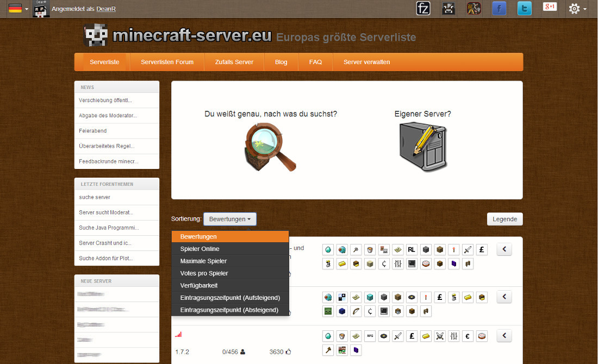Open the settings gear dropdown
This screenshot has height=364, width=598.
[x=577, y=9]
